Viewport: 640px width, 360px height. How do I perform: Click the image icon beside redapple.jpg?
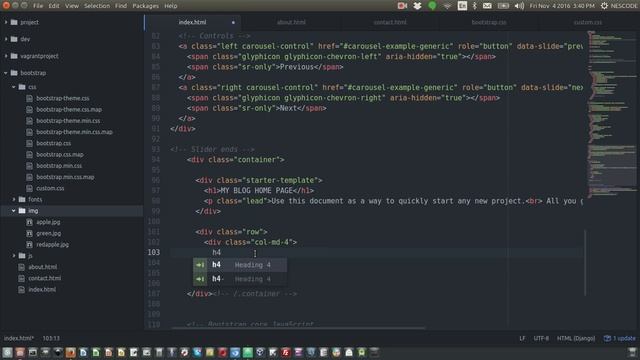[x=29, y=244]
